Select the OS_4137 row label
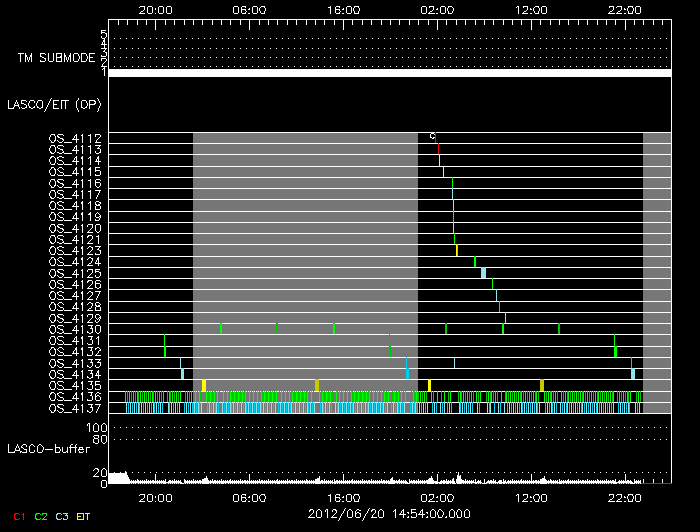 [75, 408]
